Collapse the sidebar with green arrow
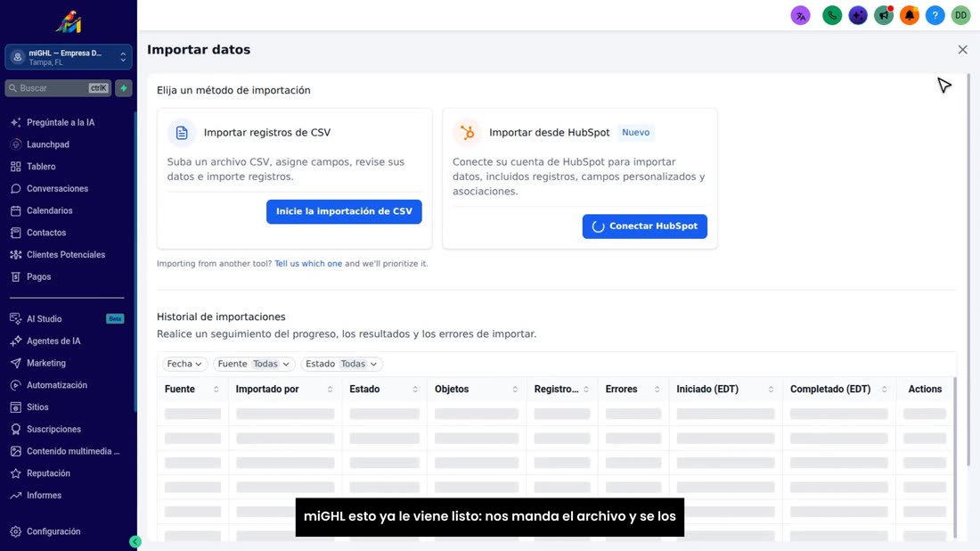Image resolution: width=980 pixels, height=551 pixels. [x=135, y=541]
